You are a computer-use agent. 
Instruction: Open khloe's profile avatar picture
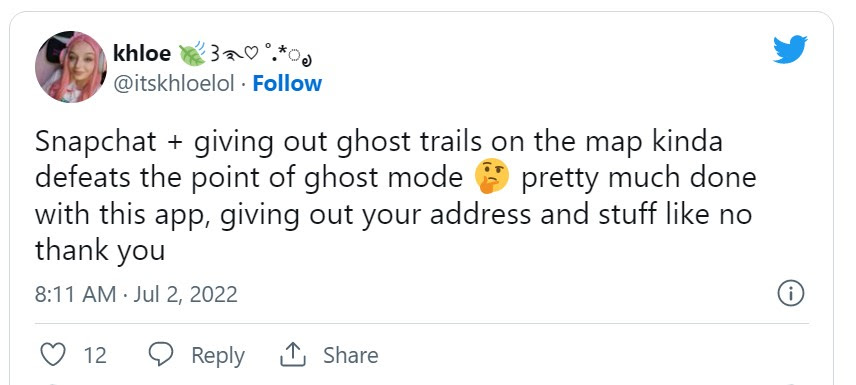[x=71, y=67]
